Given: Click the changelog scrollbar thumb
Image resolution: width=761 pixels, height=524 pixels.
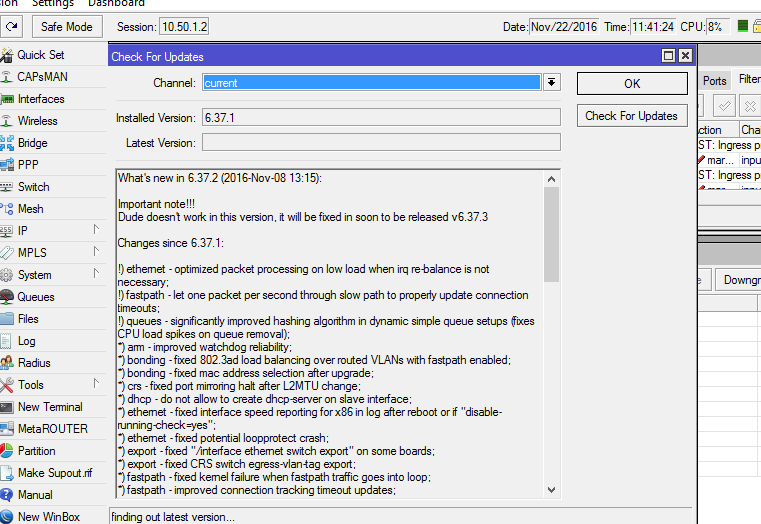Looking at the screenshot, I should tap(551, 234).
